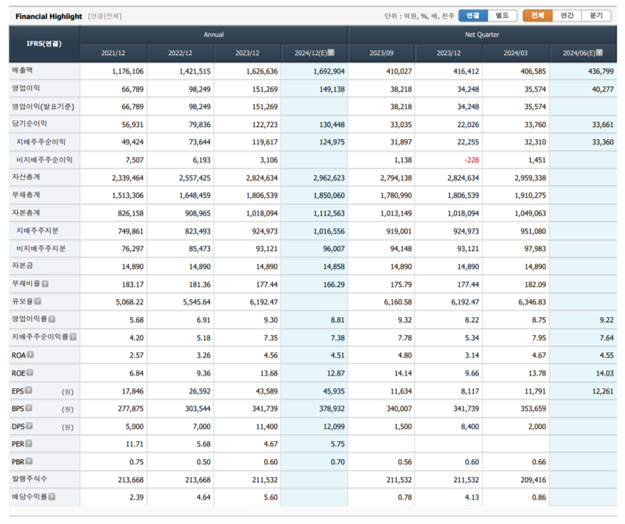This screenshot has height=524, width=625.
Task: Click the DPS help icon
Action: point(29,426)
